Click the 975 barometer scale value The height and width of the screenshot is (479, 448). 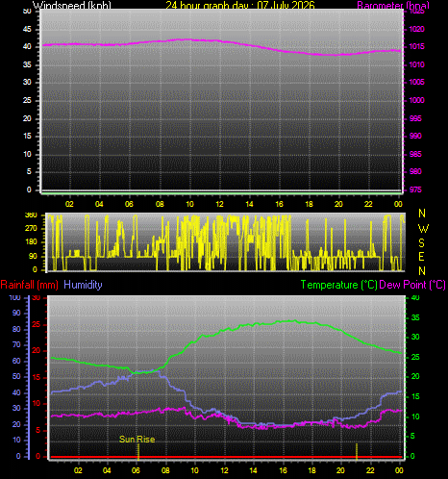(415, 189)
